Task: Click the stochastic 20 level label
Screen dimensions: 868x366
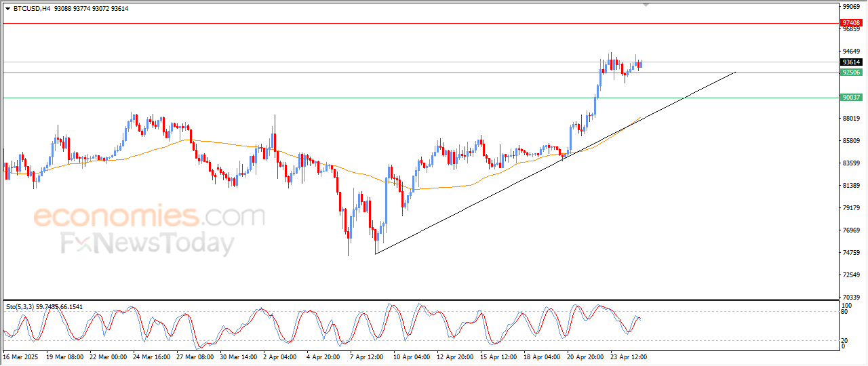Action: [846, 340]
